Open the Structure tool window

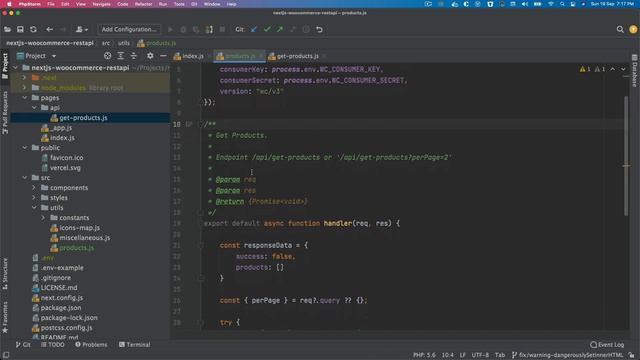pyautogui.click(x=5, y=273)
